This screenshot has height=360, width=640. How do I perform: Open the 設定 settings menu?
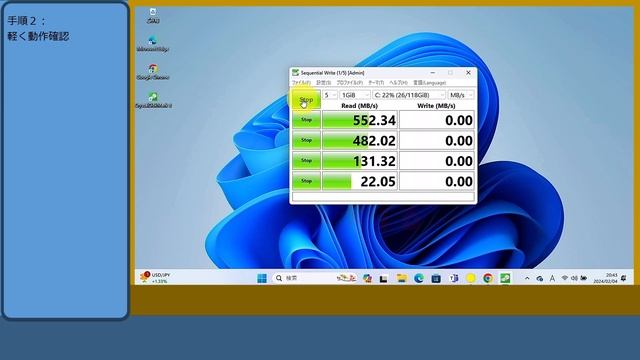click(323, 82)
